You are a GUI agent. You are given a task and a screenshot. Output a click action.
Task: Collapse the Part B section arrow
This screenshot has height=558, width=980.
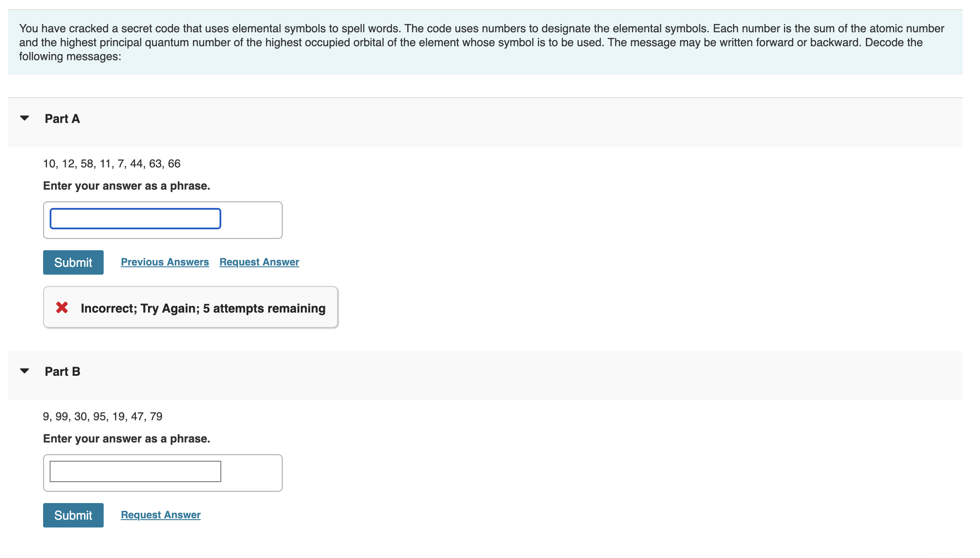click(25, 371)
